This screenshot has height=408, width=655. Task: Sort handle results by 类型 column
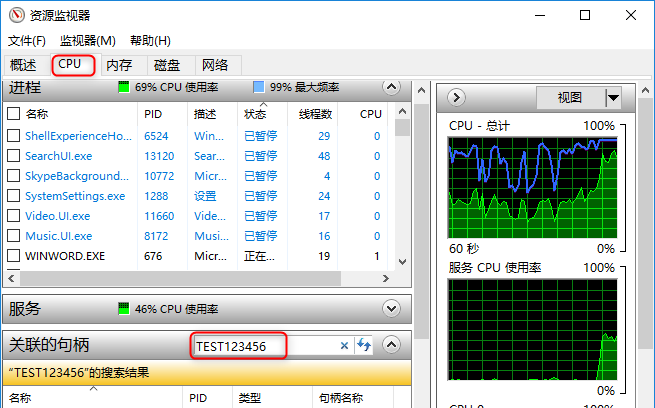(x=272, y=398)
